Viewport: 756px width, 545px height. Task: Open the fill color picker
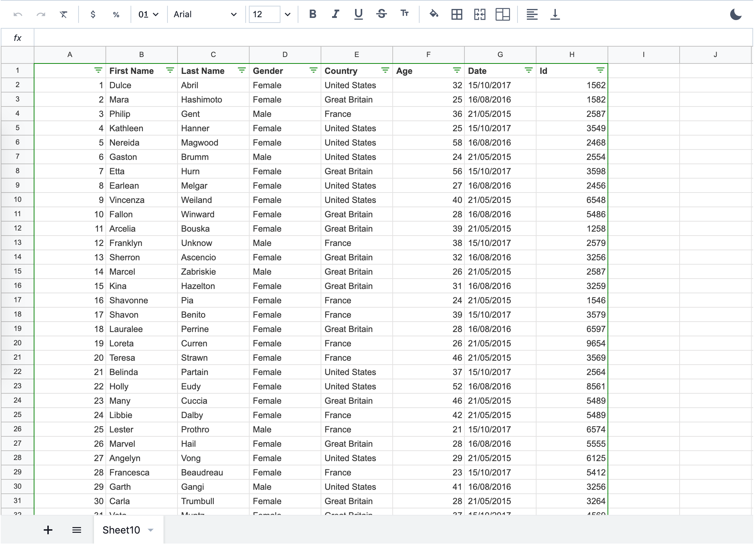click(x=434, y=14)
